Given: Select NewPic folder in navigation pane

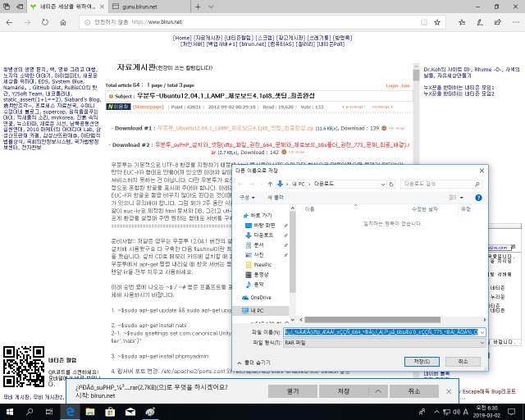Looking at the screenshot, I should coord(258,265).
